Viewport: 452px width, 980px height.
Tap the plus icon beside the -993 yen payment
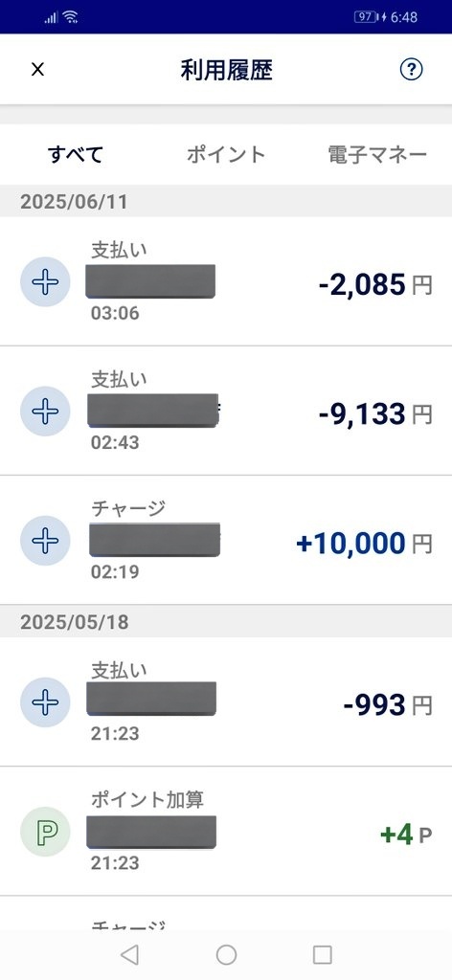45,702
